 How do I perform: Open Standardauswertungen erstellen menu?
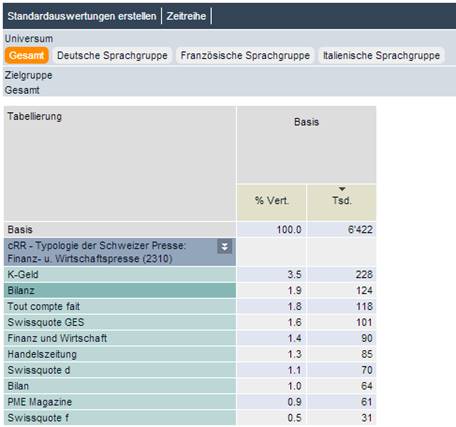pos(82,16)
